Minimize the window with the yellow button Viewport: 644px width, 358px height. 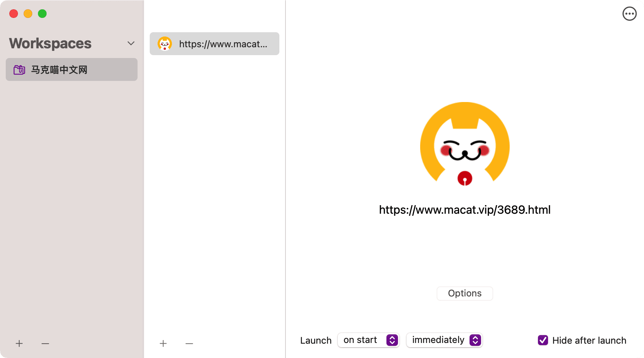(x=28, y=14)
